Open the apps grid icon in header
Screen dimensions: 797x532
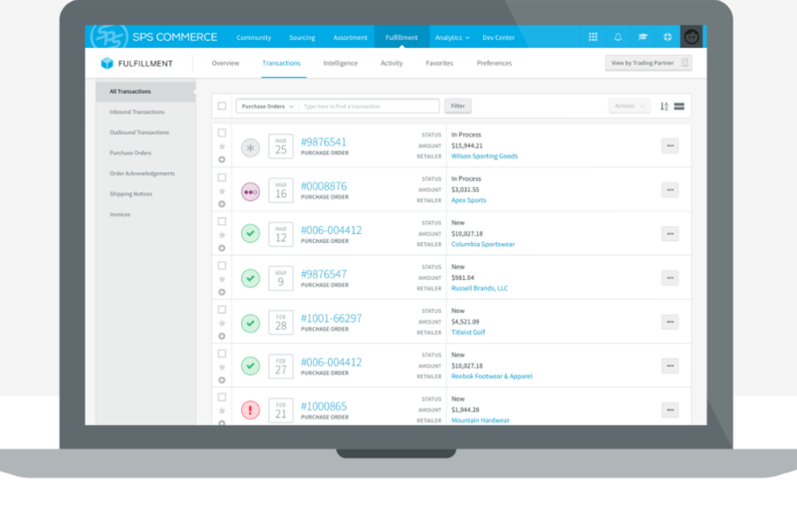(593, 37)
